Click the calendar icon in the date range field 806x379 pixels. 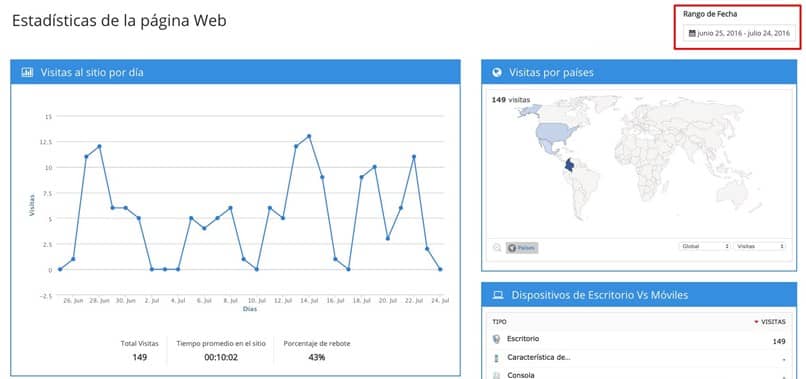coord(692,33)
